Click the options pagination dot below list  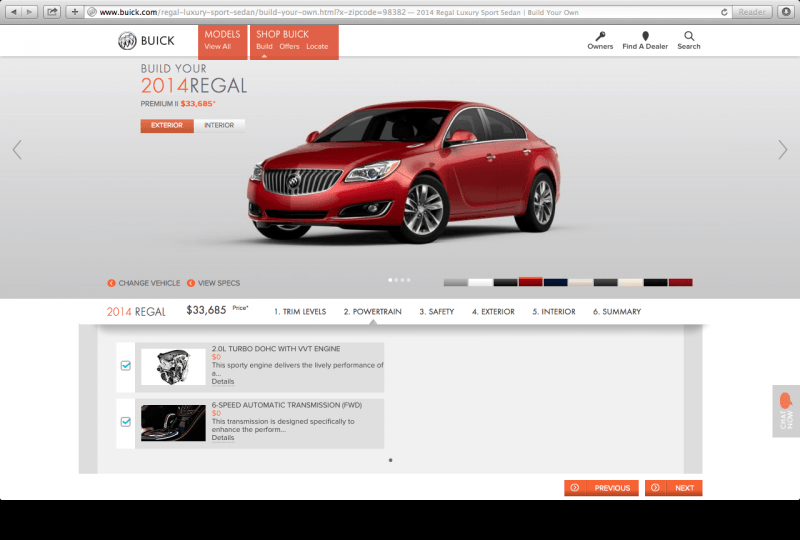391,460
